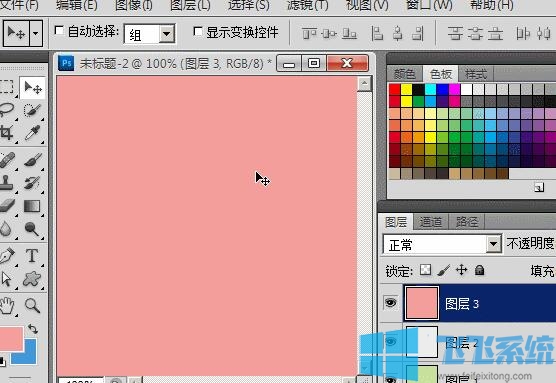Select the Clone Stamp tool

pyautogui.click(x=6, y=182)
